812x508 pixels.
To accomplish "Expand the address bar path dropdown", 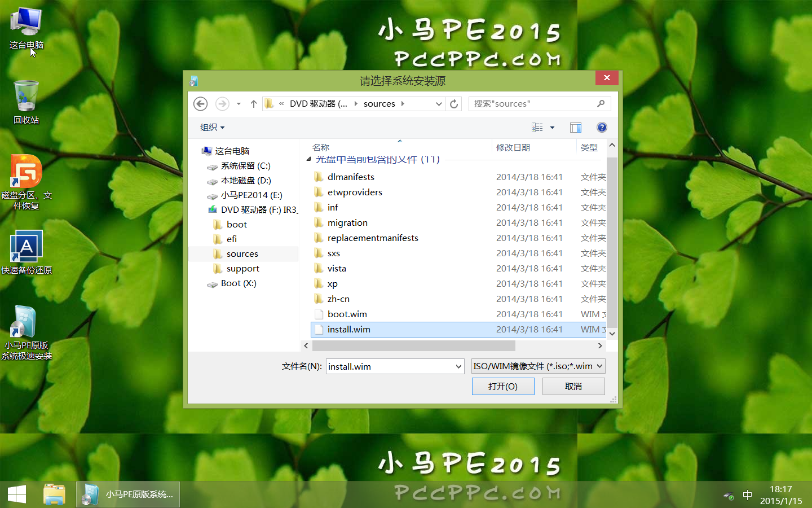I will click(x=439, y=104).
